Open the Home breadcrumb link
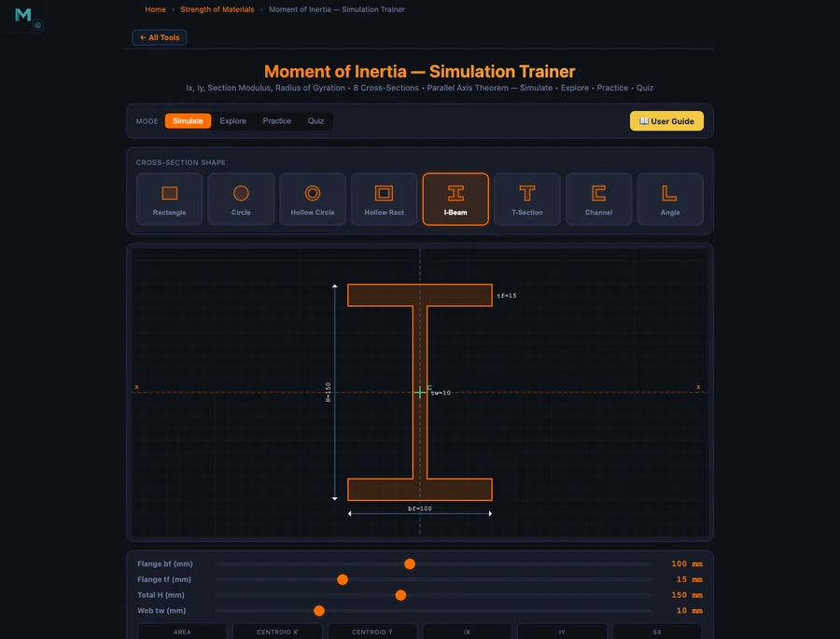The image size is (840, 639). click(155, 9)
